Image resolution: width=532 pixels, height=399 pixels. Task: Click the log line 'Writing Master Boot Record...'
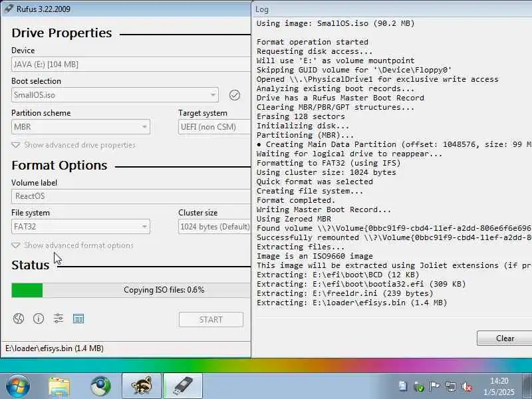(x=324, y=209)
